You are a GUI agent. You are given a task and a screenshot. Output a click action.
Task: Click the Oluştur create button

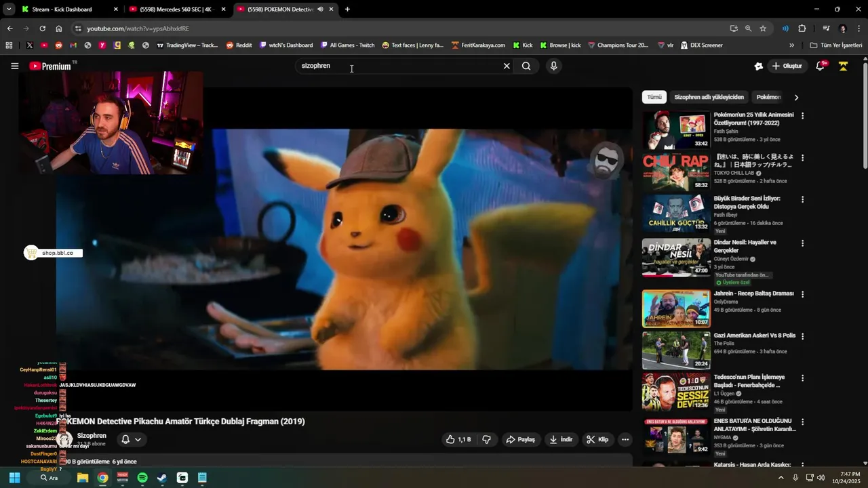click(x=787, y=66)
